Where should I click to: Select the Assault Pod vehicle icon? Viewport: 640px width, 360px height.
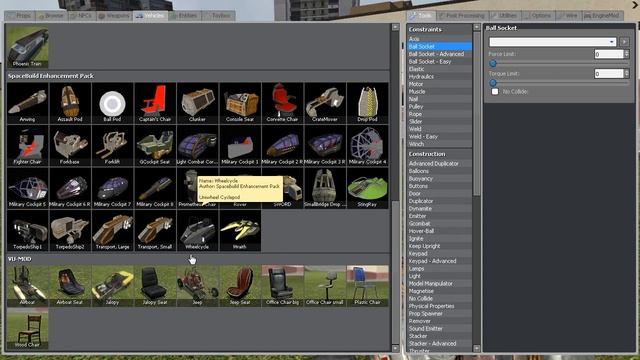(x=70, y=103)
